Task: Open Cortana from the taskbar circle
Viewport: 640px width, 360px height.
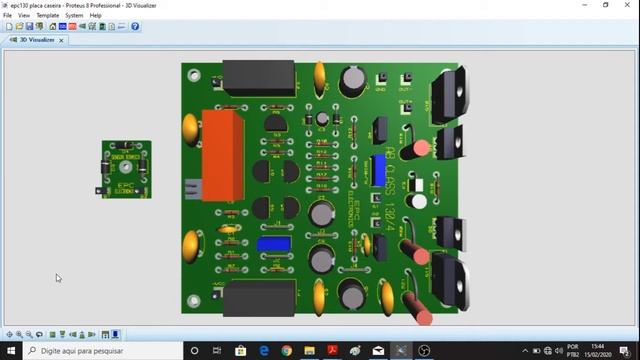Action: click(194, 351)
